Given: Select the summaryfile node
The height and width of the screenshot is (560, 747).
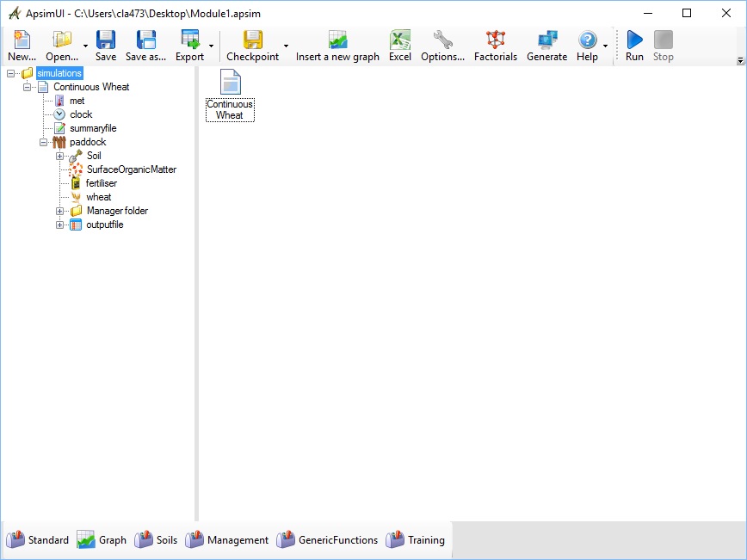Looking at the screenshot, I should [93, 128].
